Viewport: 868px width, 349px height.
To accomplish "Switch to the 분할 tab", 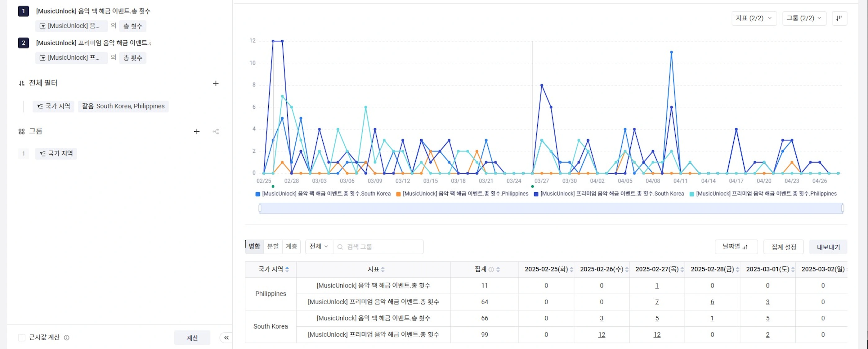I will (273, 247).
